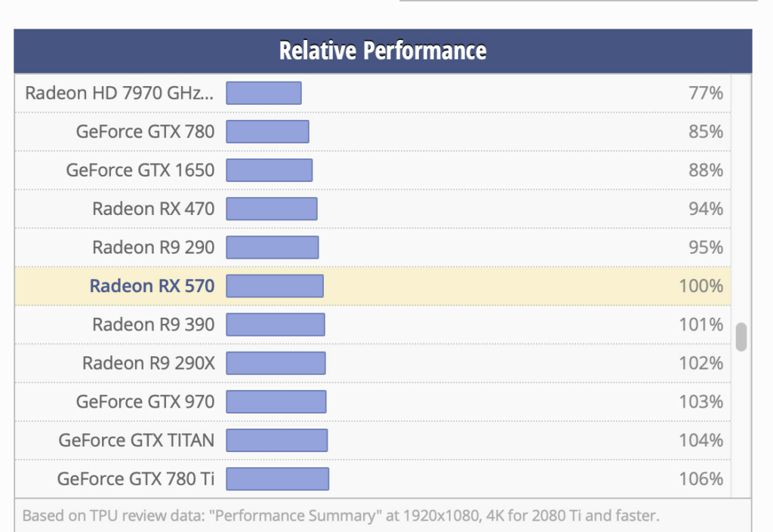Click the GeForce GTX 780 Ti link
Viewport: 773px width, 532px height.
pyautogui.click(x=135, y=478)
